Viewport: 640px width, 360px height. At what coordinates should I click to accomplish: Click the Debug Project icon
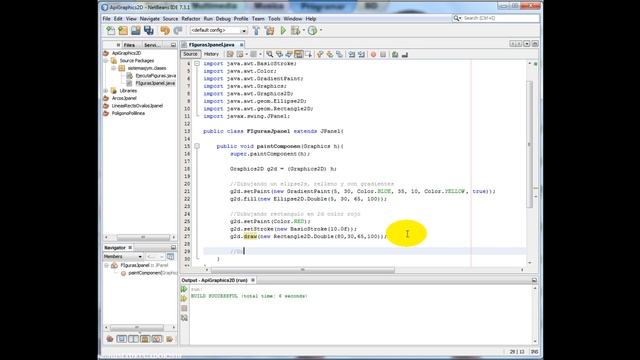pos(296,31)
